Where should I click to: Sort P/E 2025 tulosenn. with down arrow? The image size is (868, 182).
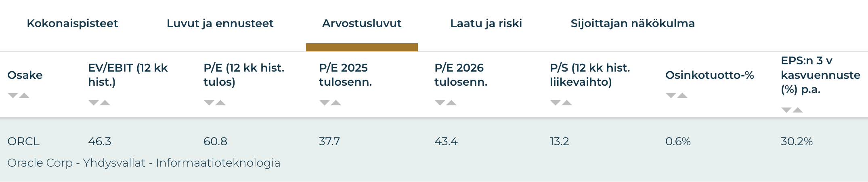click(x=325, y=103)
